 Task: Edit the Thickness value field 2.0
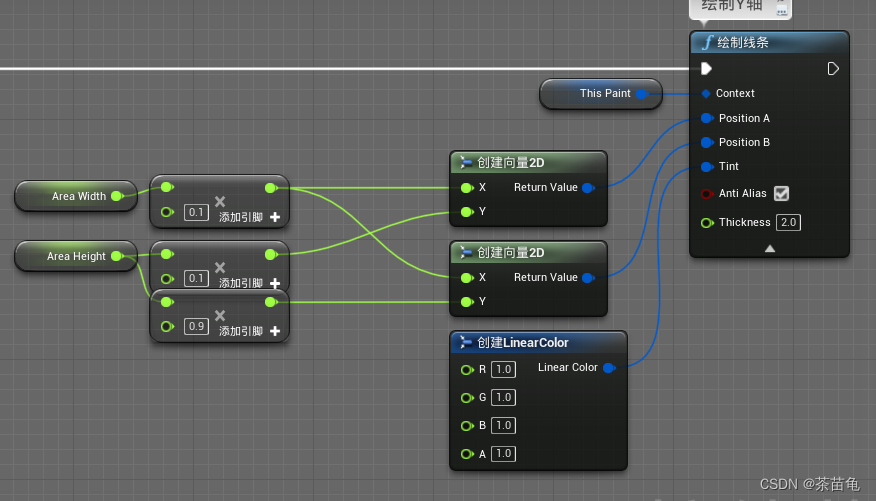[788, 222]
